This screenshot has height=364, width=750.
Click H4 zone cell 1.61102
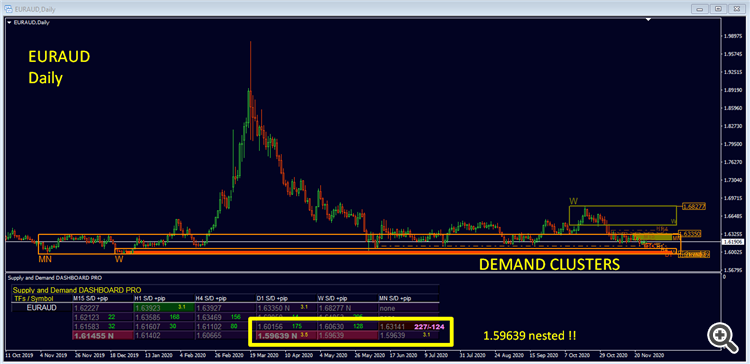[x=225, y=326]
